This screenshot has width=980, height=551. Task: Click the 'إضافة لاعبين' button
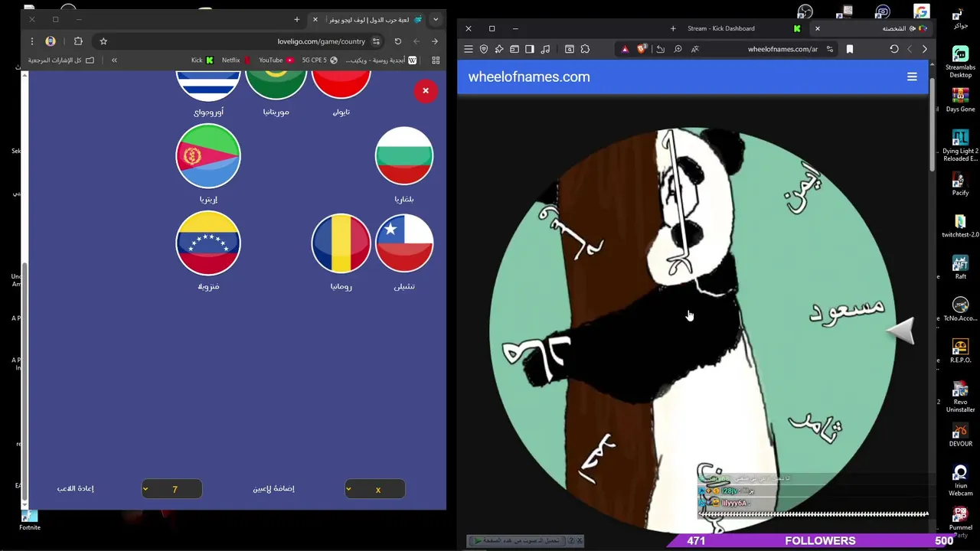pyautogui.click(x=273, y=488)
